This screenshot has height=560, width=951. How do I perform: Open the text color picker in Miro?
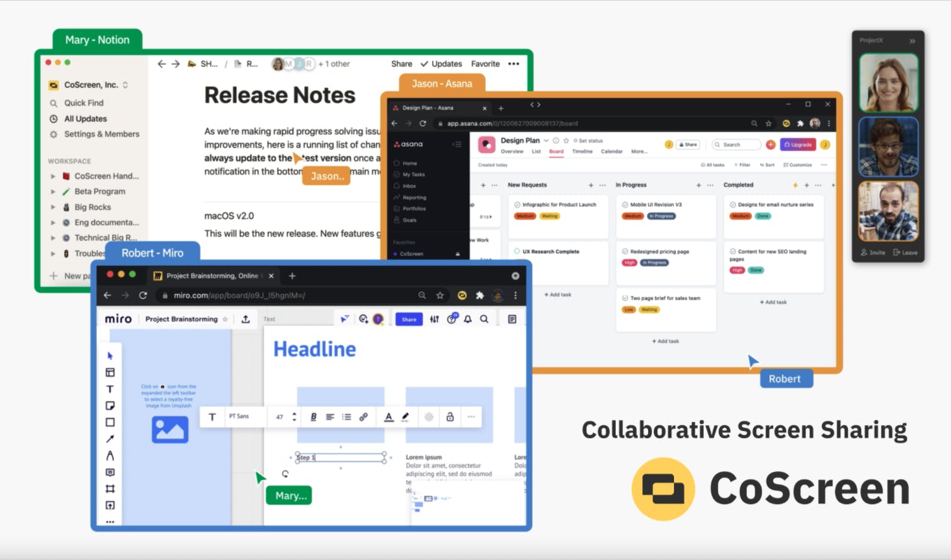[389, 417]
